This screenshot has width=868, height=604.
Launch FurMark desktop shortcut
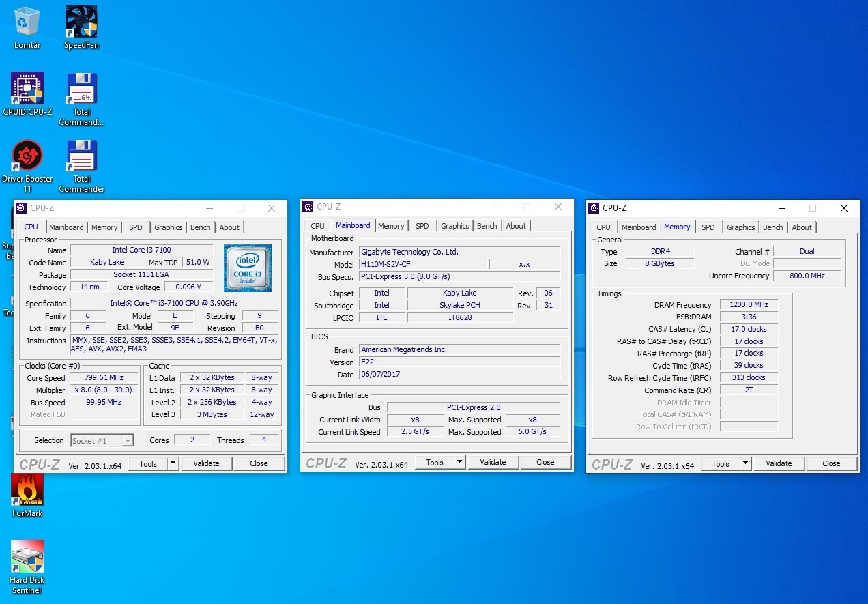click(27, 495)
